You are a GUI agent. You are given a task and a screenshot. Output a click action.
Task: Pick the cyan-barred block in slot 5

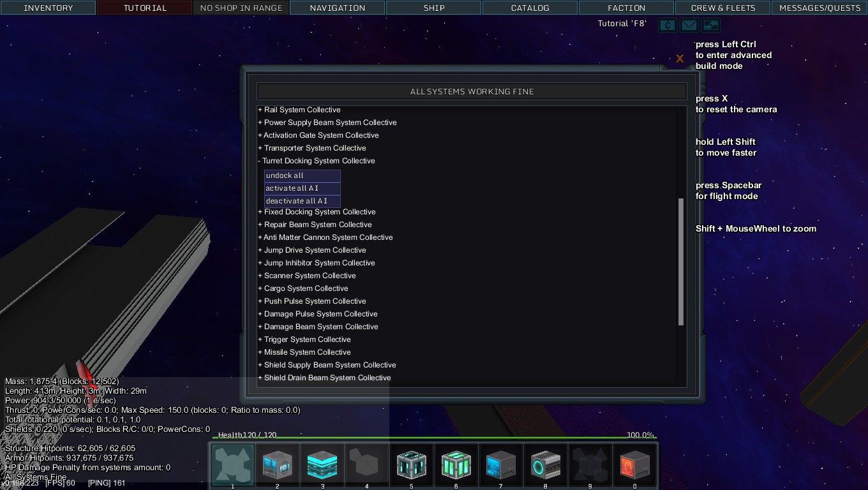pyautogui.click(x=412, y=465)
